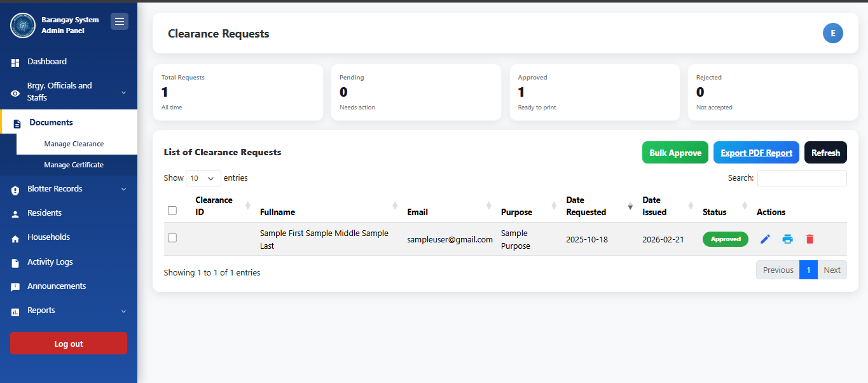Click Export PDF Report button
Screen dimensions: 868x383
point(756,153)
